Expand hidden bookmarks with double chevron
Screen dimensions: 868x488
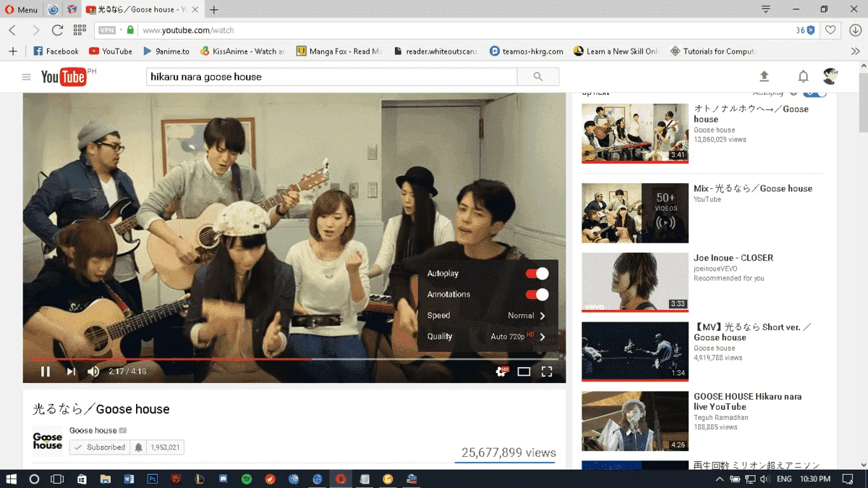[x=855, y=51]
